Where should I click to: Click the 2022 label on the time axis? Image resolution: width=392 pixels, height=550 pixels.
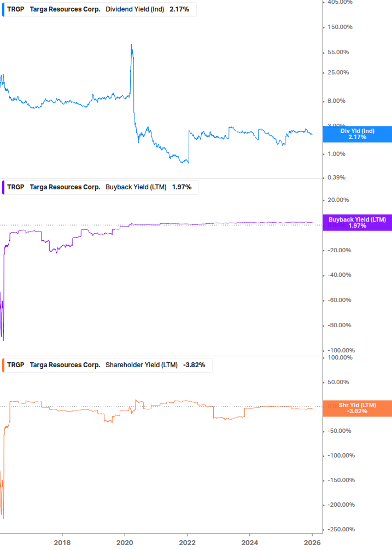187,542
